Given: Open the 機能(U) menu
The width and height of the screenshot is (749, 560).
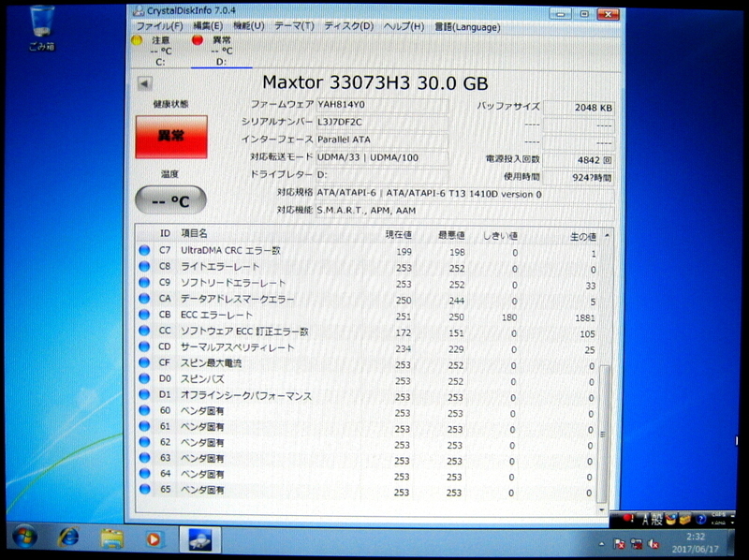Looking at the screenshot, I should [248, 26].
